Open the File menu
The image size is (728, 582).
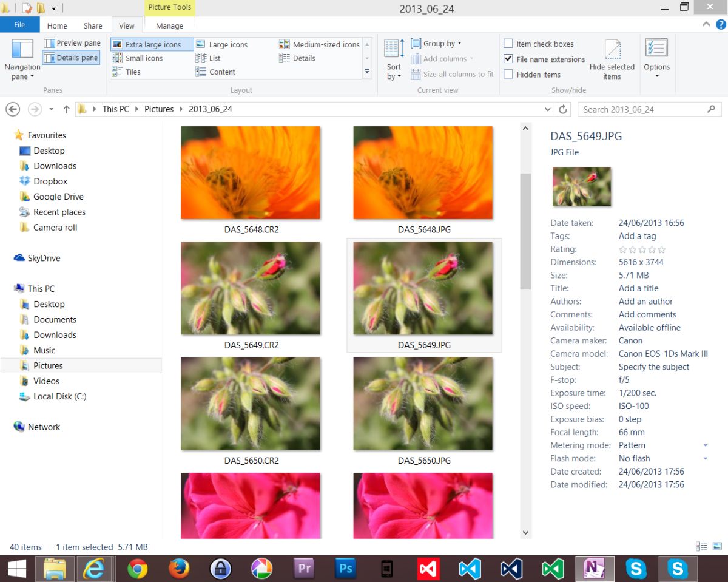tap(19, 25)
